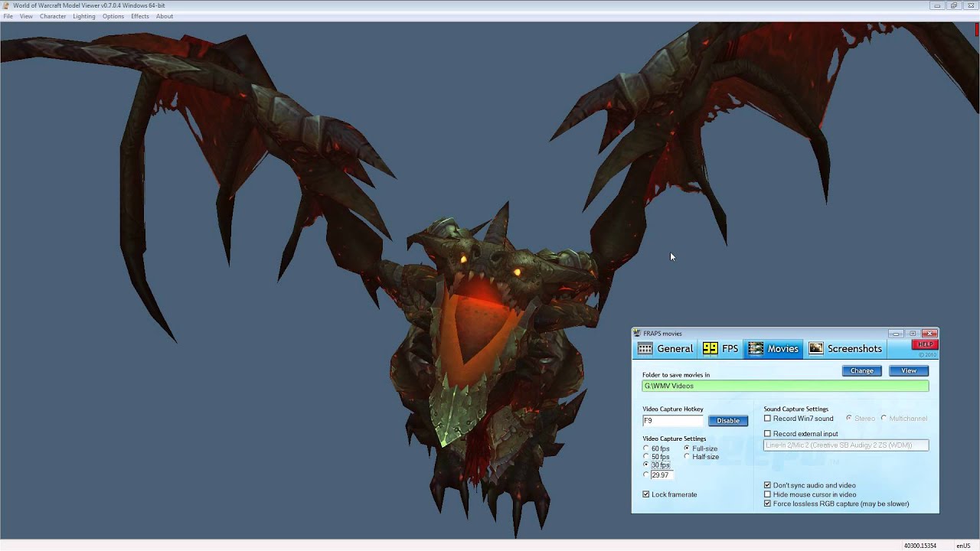Open the About menu
The image size is (980, 551).
[165, 16]
